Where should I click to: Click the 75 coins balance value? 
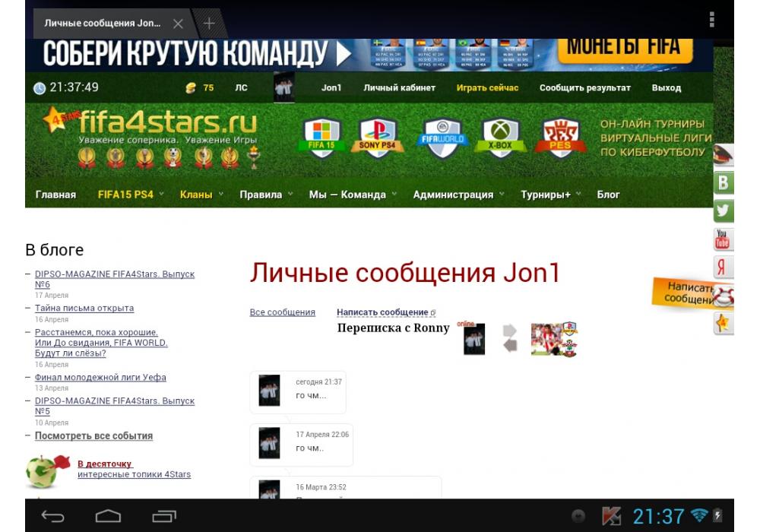(208, 87)
